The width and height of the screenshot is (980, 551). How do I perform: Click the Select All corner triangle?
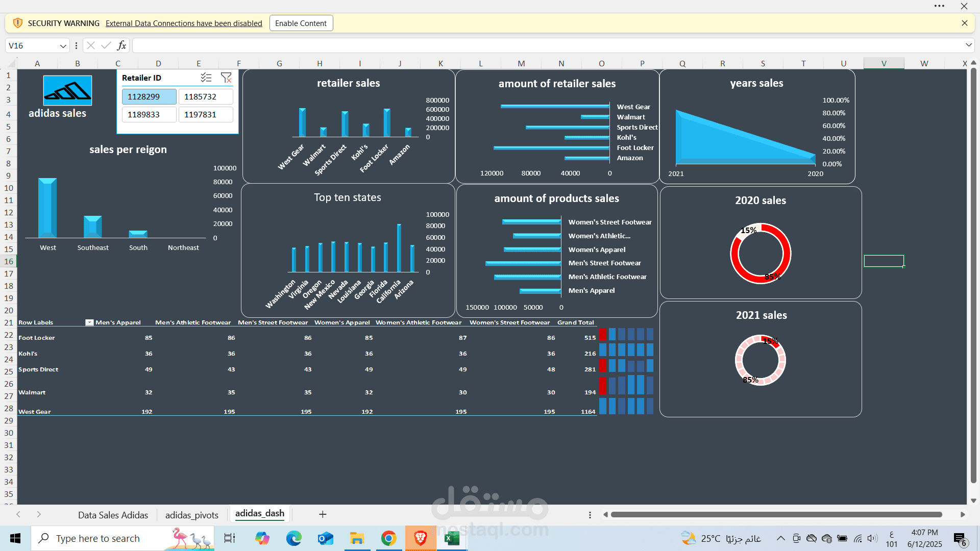pos(11,64)
